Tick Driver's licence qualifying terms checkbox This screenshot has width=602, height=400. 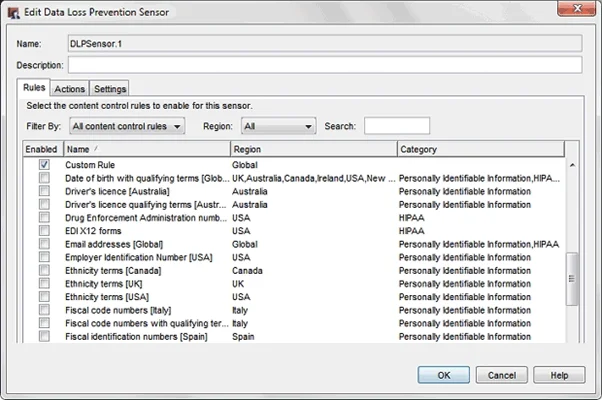[x=44, y=204]
